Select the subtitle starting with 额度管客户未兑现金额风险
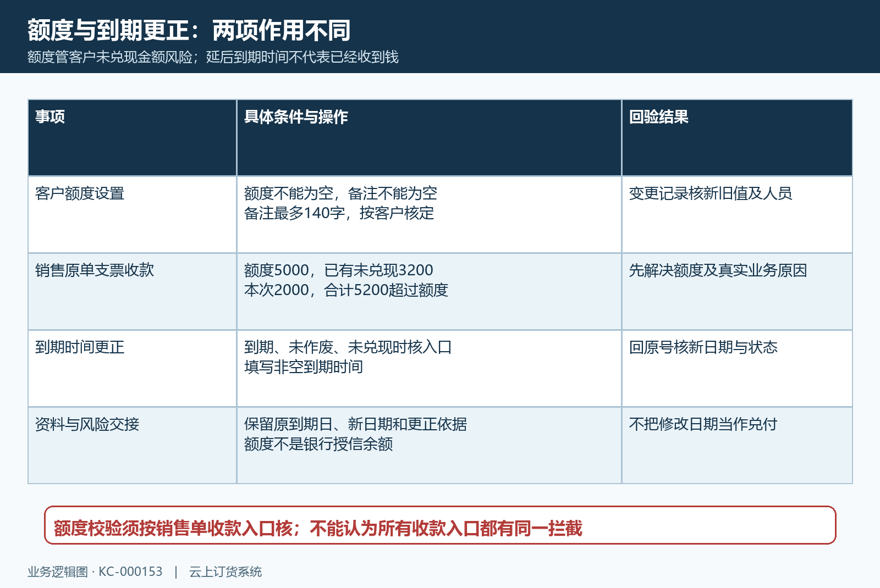 213,57
